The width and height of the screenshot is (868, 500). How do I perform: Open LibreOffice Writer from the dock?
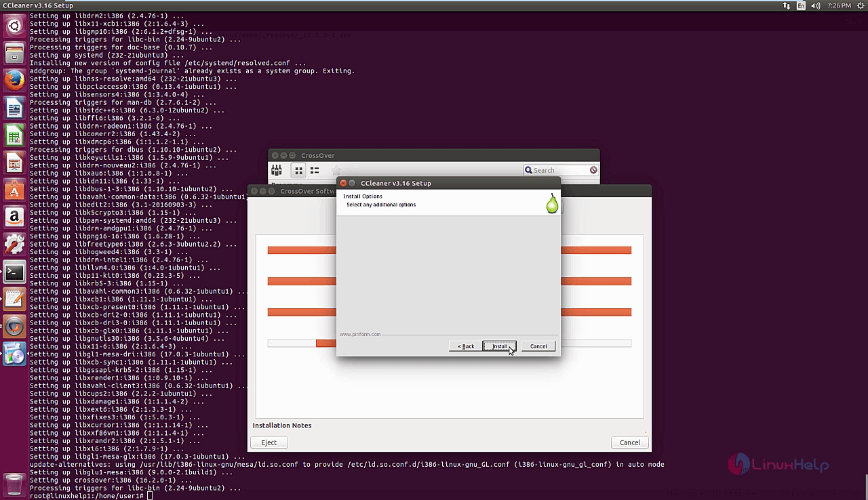click(14, 108)
